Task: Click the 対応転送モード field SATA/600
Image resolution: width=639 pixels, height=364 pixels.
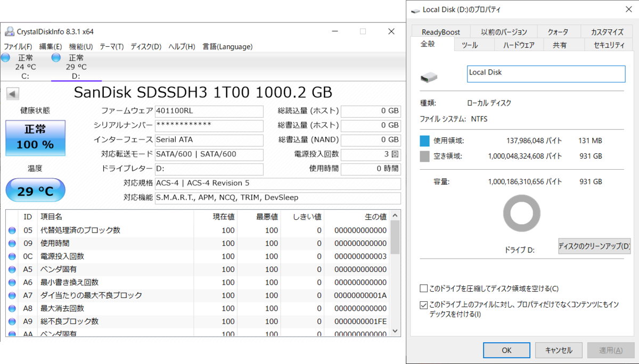Action: click(209, 154)
